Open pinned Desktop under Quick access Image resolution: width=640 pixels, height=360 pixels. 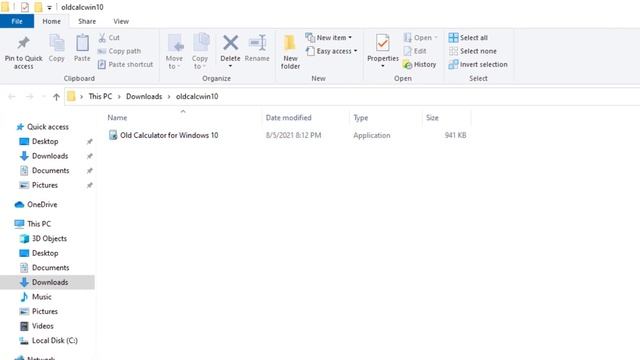[x=45, y=141]
